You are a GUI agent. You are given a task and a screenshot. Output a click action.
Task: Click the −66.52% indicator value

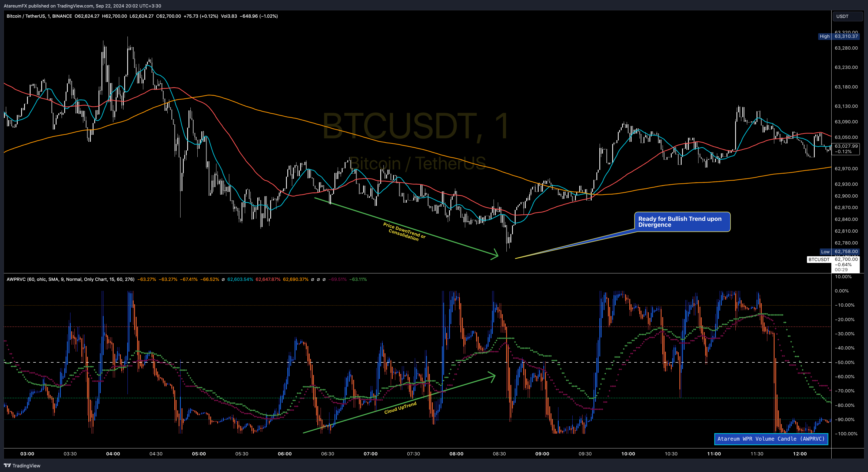pyautogui.click(x=210, y=280)
